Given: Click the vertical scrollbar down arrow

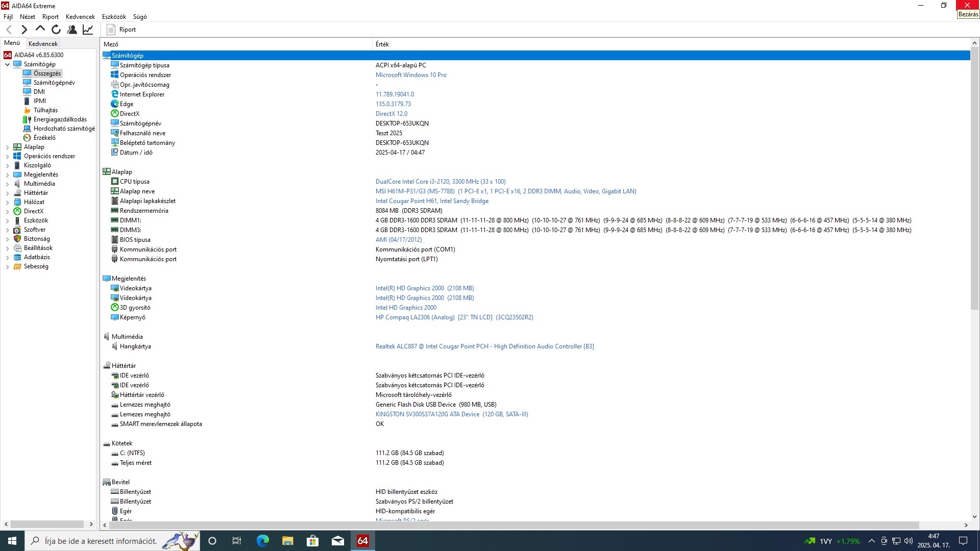Looking at the screenshot, I should [974, 516].
